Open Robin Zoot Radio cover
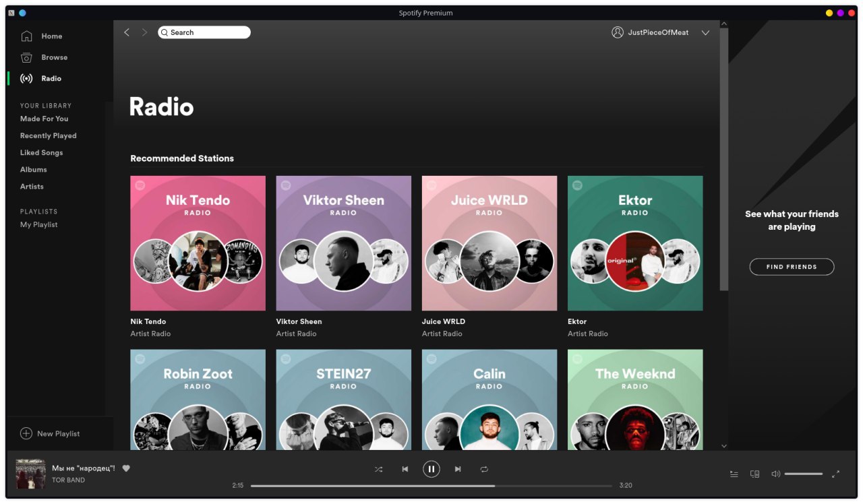 [198, 400]
